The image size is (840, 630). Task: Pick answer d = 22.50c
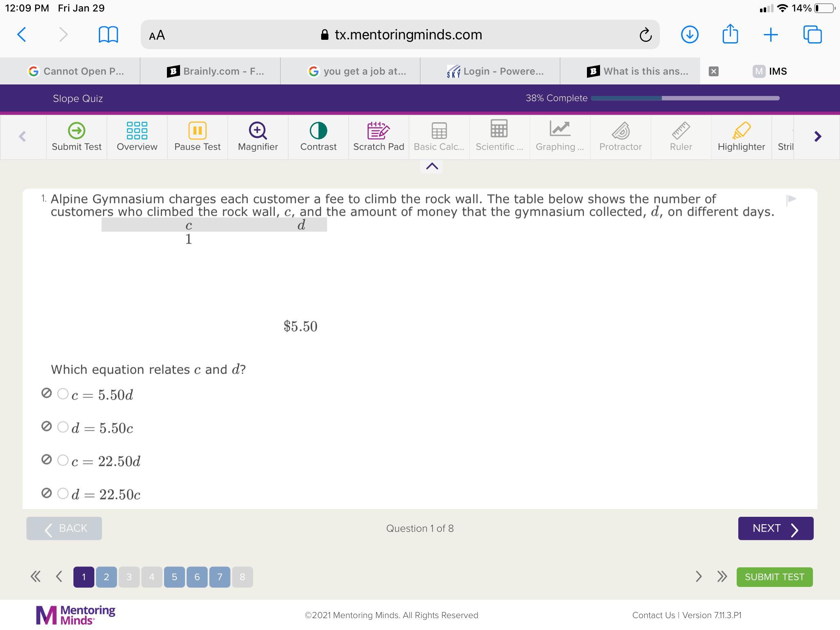coord(63,493)
